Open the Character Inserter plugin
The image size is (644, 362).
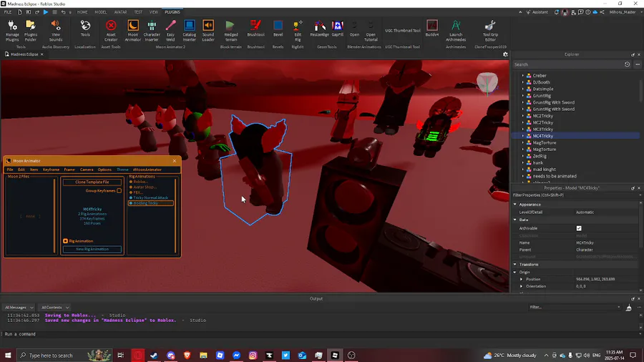pyautogui.click(x=152, y=31)
